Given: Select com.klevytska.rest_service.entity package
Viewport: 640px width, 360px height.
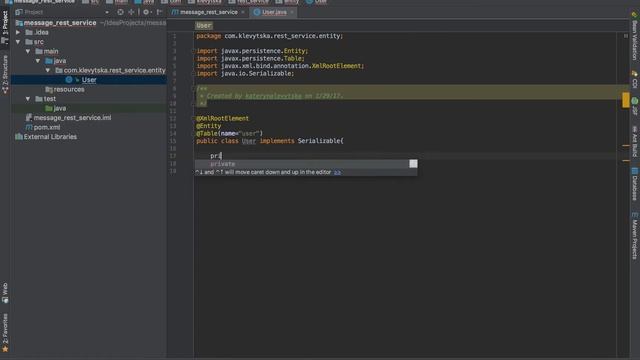Looking at the screenshot, I should pos(114,70).
